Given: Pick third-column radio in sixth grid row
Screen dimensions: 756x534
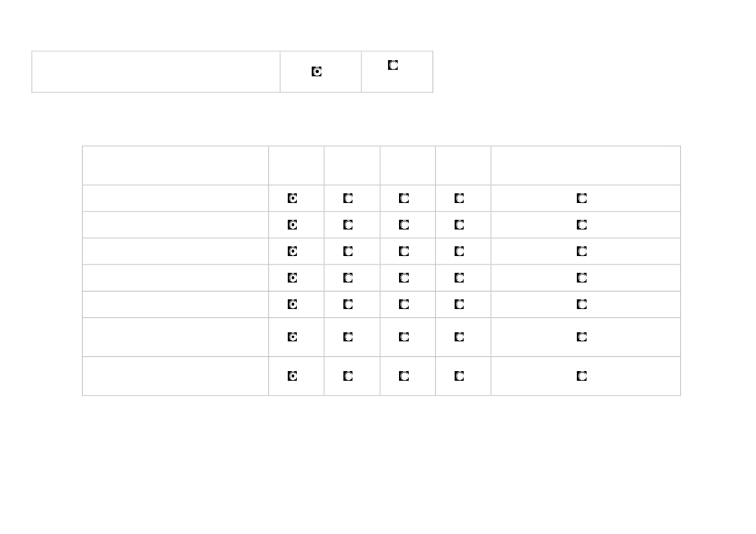Looking at the screenshot, I should tap(404, 337).
